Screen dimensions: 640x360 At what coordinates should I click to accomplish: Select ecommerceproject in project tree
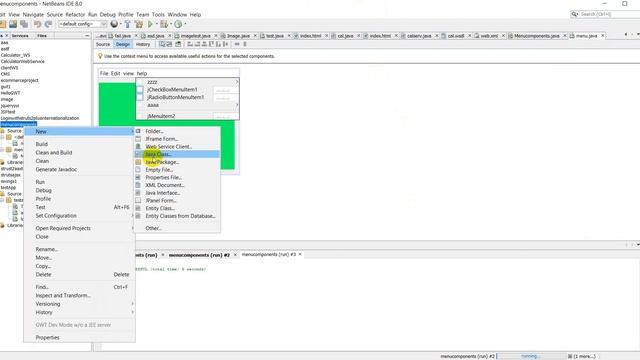click(x=20, y=80)
